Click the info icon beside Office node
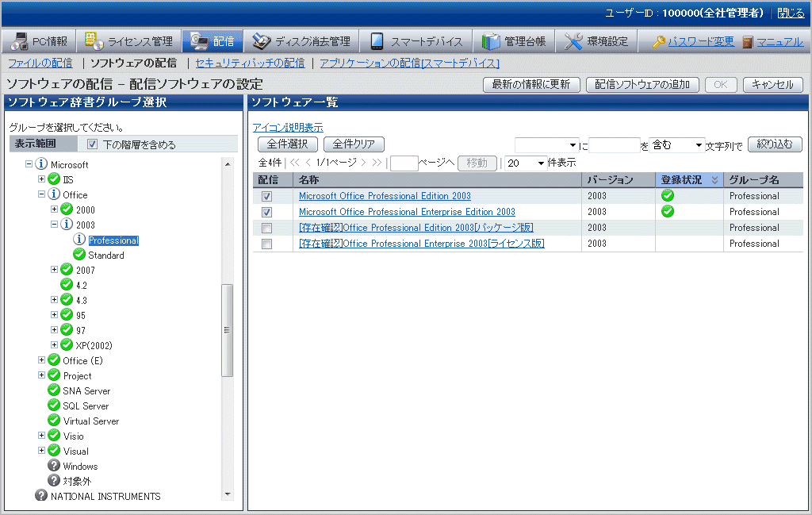The image size is (812, 515). pyautogui.click(x=54, y=194)
